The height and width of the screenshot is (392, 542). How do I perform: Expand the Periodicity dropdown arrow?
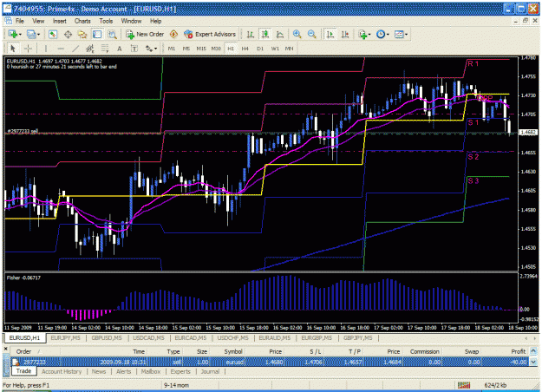[x=388, y=34]
